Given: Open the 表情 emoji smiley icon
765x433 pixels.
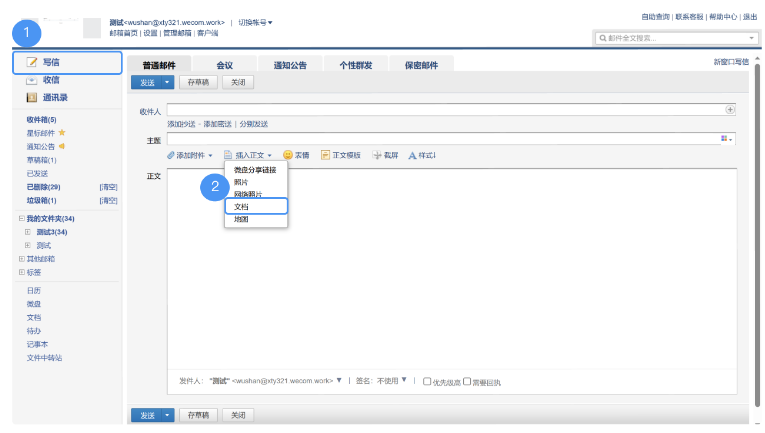Looking at the screenshot, I should click(x=287, y=155).
